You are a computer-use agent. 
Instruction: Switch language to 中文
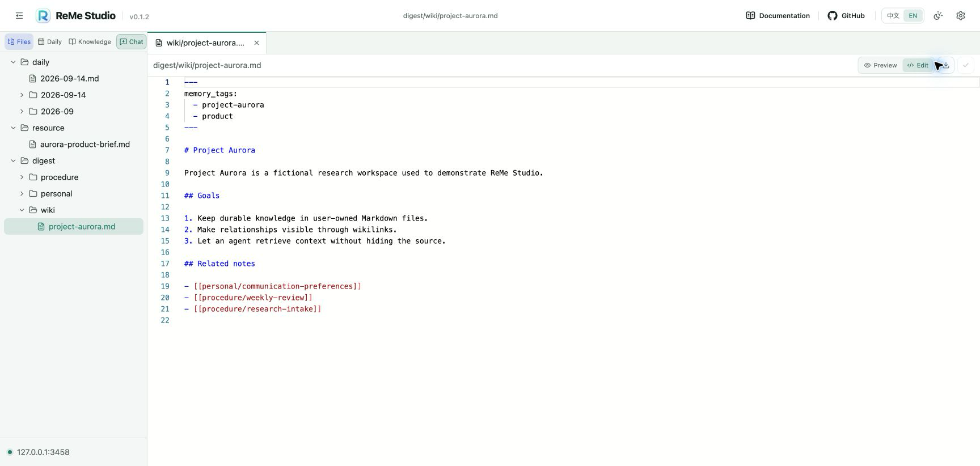pyautogui.click(x=893, y=16)
